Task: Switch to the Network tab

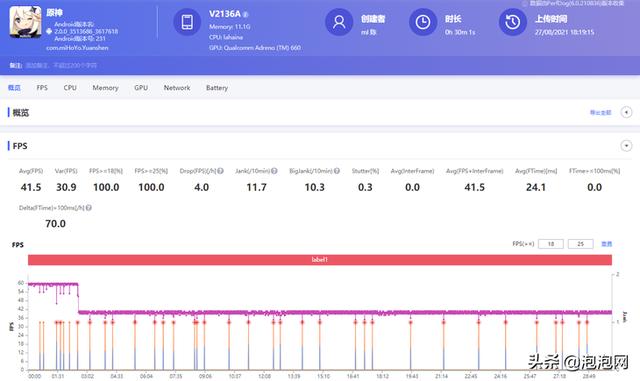Action: pyautogui.click(x=177, y=88)
